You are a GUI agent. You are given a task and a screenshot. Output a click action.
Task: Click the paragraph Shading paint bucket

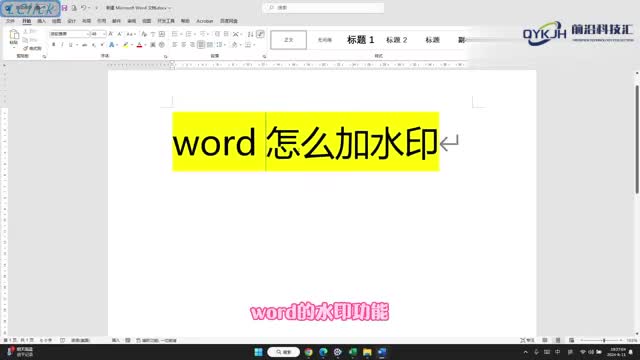pos(234,45)
